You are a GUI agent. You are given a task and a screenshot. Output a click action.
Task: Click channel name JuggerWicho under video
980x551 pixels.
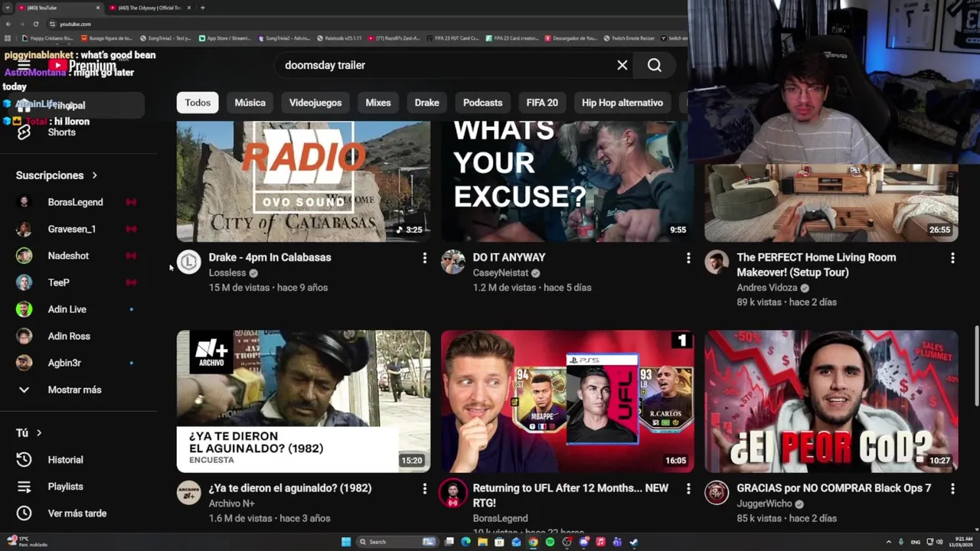point(764,504)
